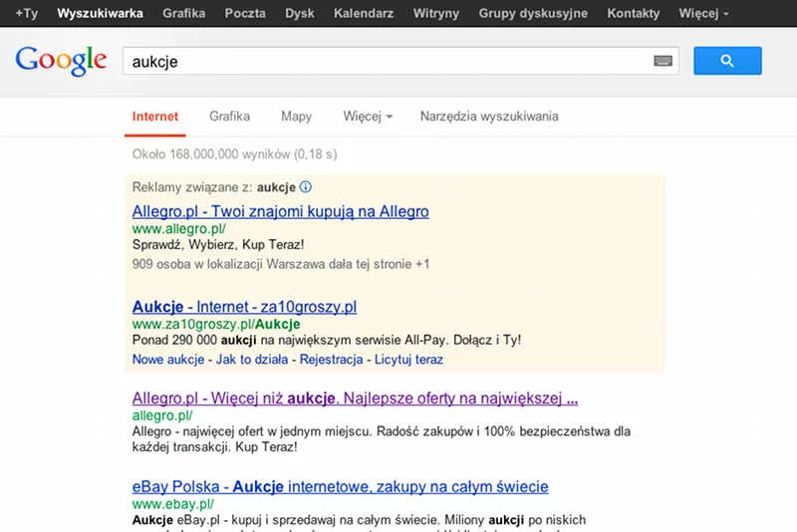The image size is (797, 532).
Task: Click the Licytuj teraz sitelink
Action: (408, 360)
